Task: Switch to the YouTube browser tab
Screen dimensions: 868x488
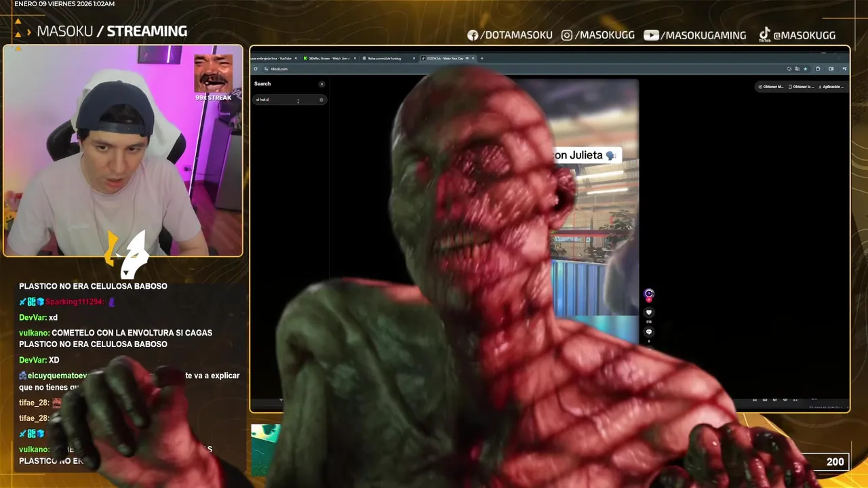Action: (x=271, y=58)
